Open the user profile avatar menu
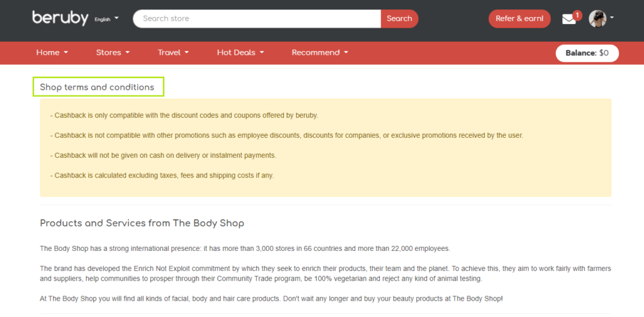Image resolution: width=644 pixels, height=317 pixels. pyautogui.click(x=597, y=19)
